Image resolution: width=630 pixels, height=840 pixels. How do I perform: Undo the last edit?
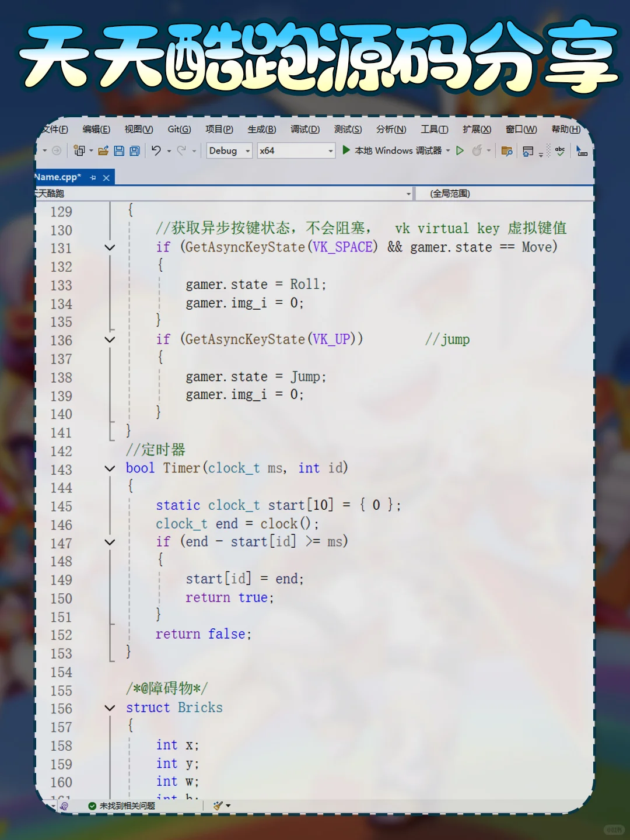click(x=156, y=150)
